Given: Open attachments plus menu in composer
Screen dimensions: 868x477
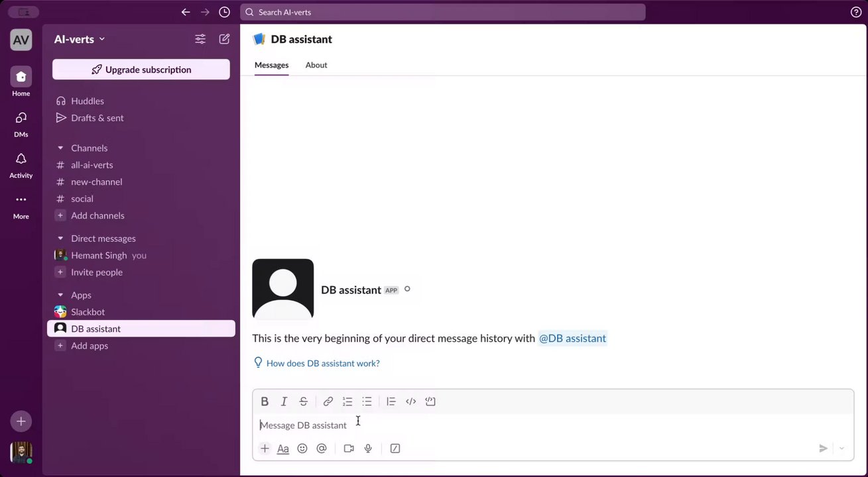Looking at the screenshot, I should (265, 449).
